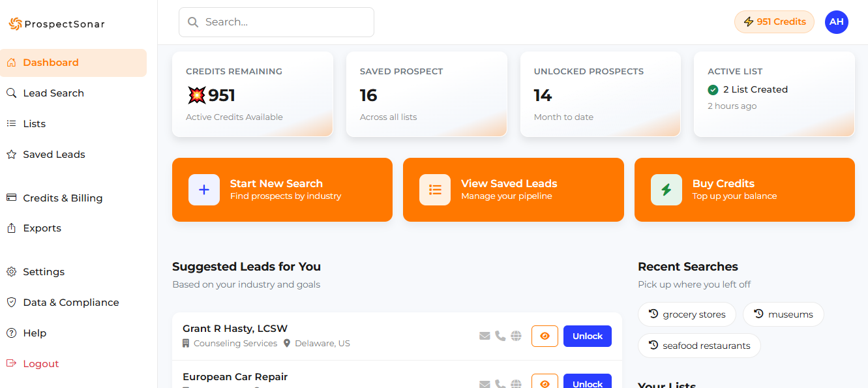Go to Lead Search in sidebar
The image size is (868, 388).
coord(53,93)
